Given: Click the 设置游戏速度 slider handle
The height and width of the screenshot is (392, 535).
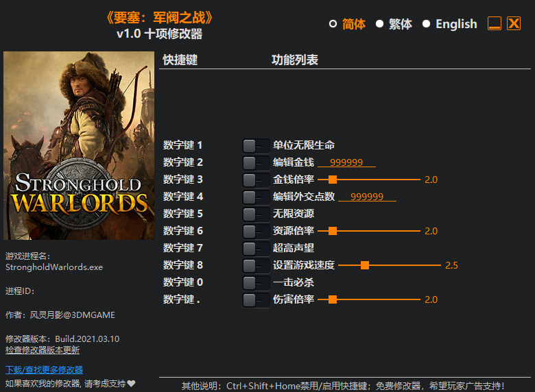Looking at the screenshot, I should pos(365,265).
